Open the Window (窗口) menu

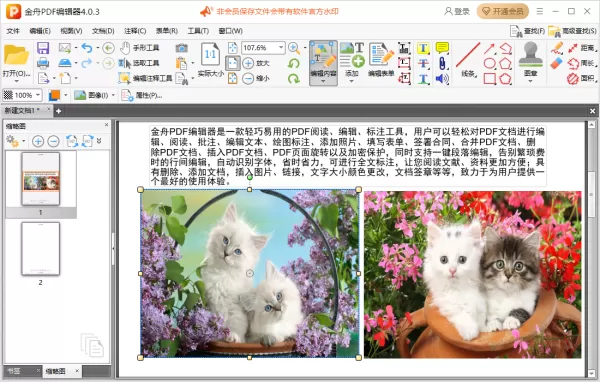click(230, 31)
